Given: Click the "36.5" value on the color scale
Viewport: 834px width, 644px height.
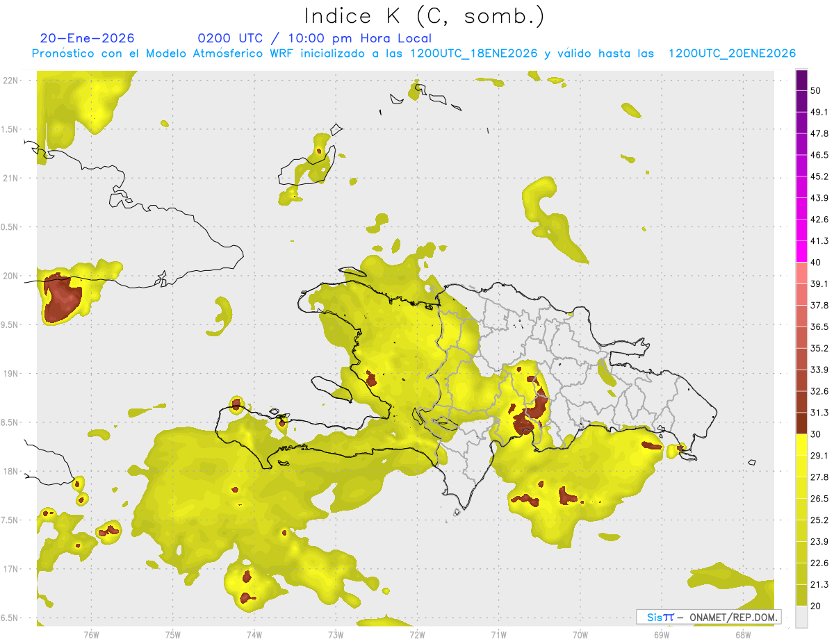Looking at the screenshot, I should pos(819,327).
